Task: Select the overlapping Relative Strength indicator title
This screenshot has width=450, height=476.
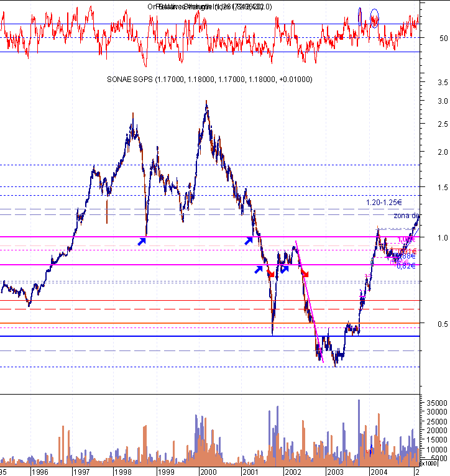Action: click(209, 7)
